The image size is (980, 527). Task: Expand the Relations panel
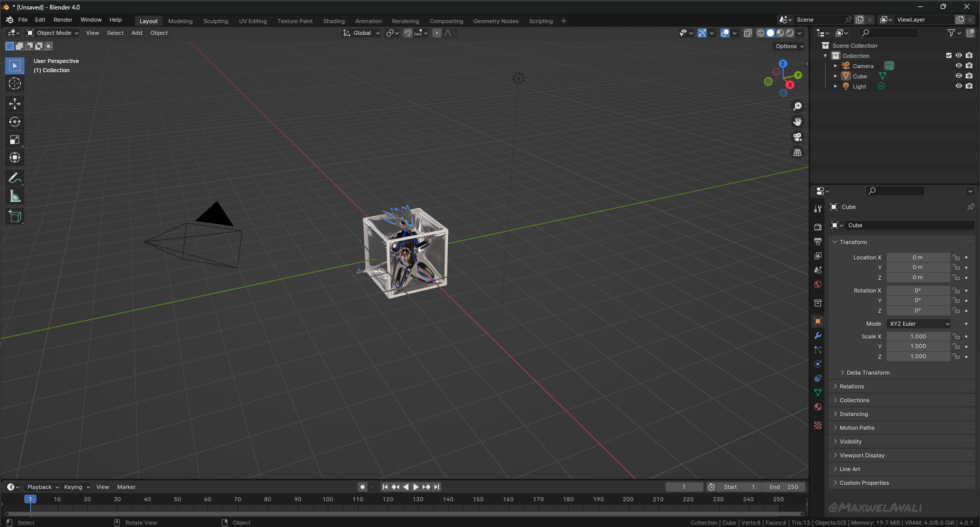pyautogui.click(x=852, y=386)
